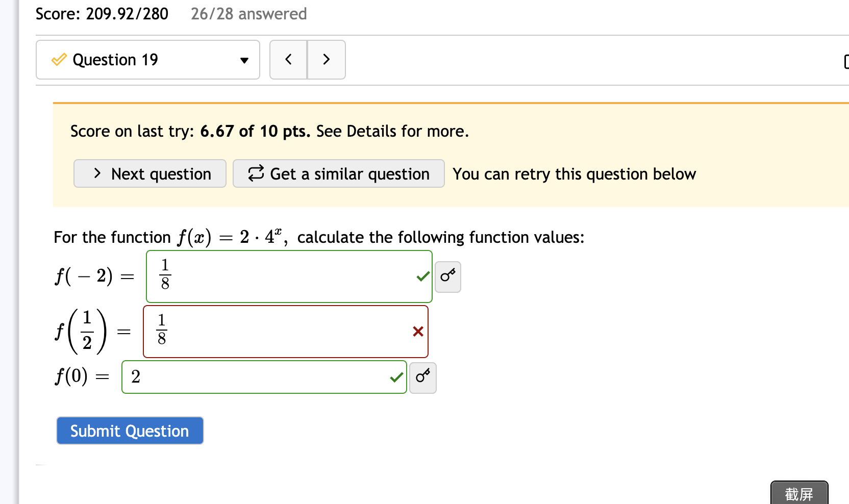Click Next question
This screenshot has width=849, height=504.
(149, 173)
